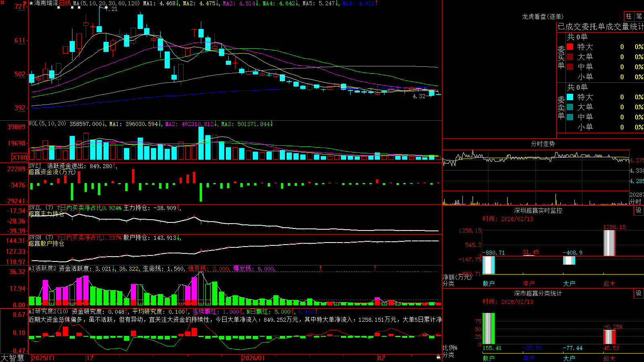Toggle the 笔 tick display mode
644x362 pixels.
pos(639,16)
